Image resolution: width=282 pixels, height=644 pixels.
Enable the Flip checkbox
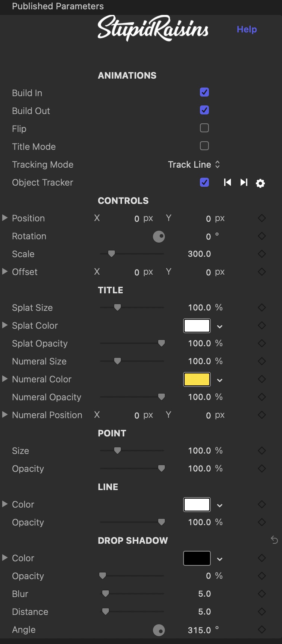tap(204, 128)
